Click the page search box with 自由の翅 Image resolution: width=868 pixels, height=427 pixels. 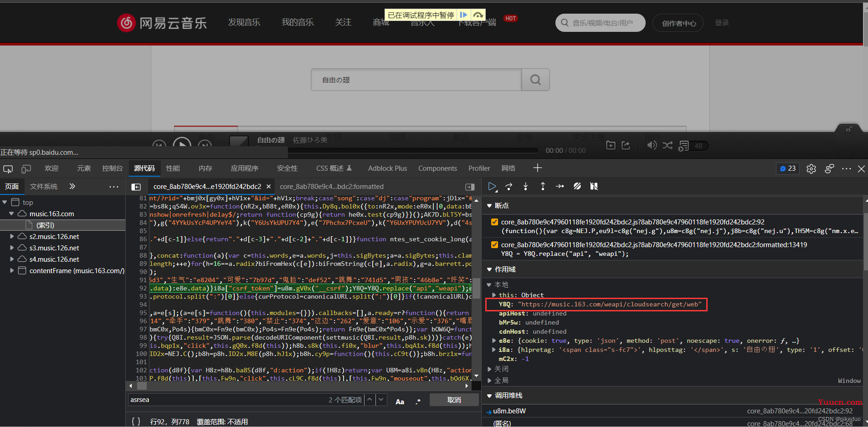(x=416, y=80)
